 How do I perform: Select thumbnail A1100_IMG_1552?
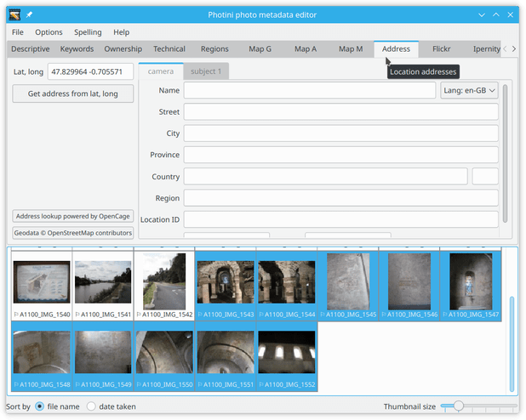287,356
